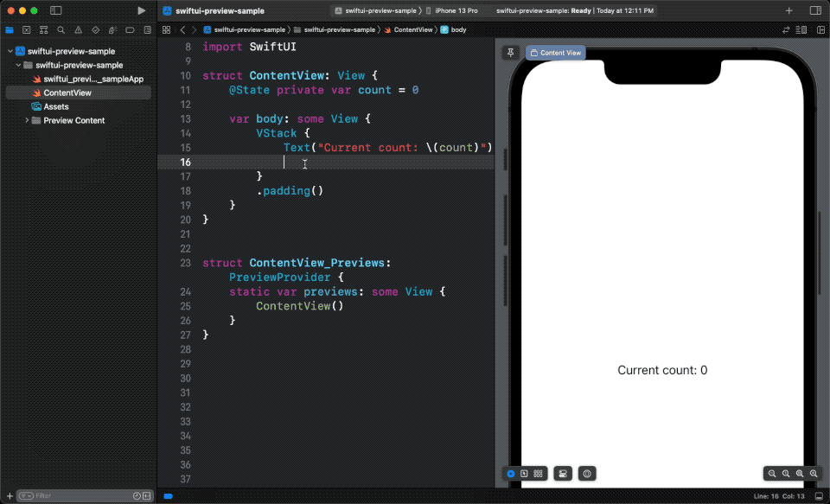This screenshot has width=830, height=504.
Task: Run the app with the Play button
Action: [x=142, y=10]
